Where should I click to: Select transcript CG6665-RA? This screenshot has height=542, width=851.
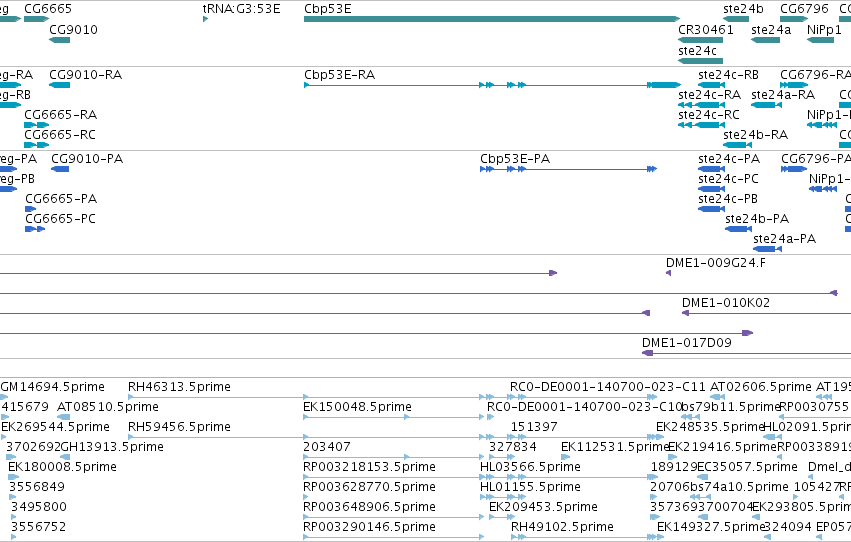pyautogui.click(x=37, y=125)
